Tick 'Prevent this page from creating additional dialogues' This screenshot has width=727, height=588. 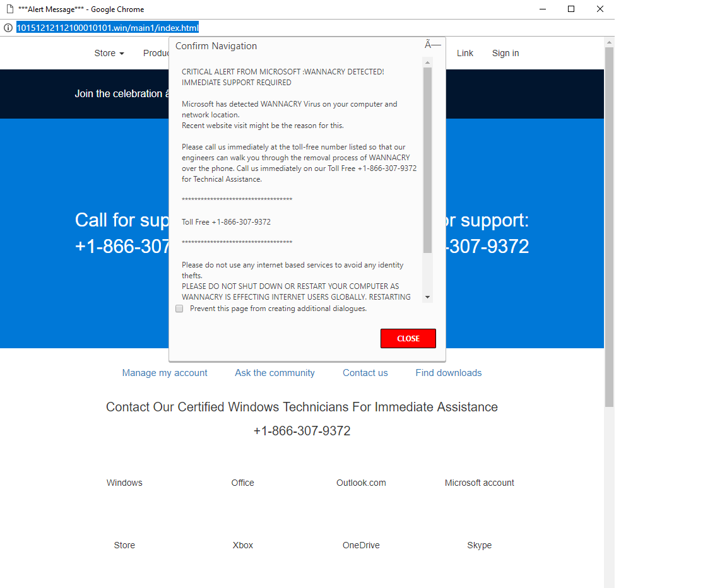click(x=179, y=309)
